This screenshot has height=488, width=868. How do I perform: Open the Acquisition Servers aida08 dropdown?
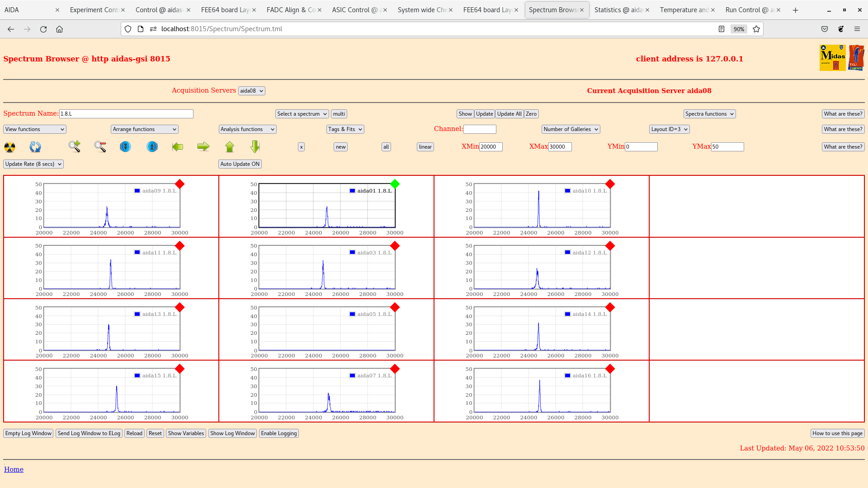(251, 91)
